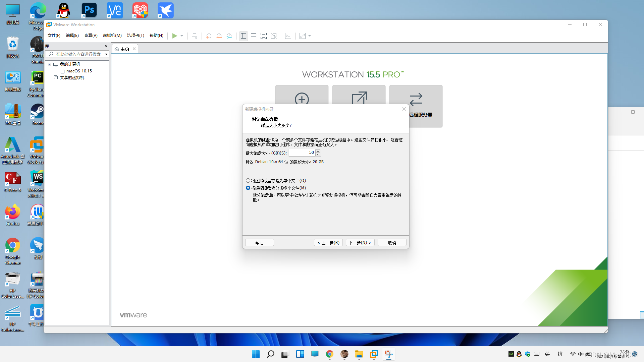Click the open virtual machine tile
The width and height of the screenshot is (644, 362).
[359, 95]
